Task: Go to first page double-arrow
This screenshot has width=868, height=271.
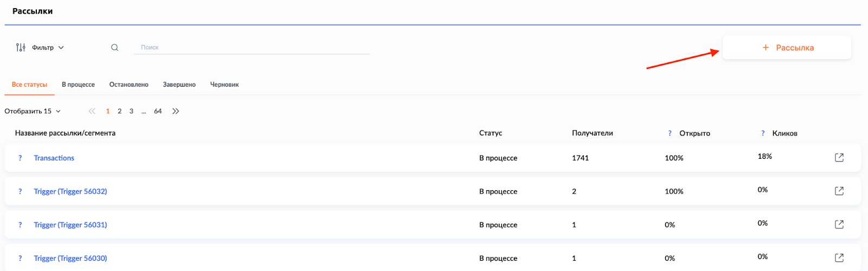Action: 92,111
